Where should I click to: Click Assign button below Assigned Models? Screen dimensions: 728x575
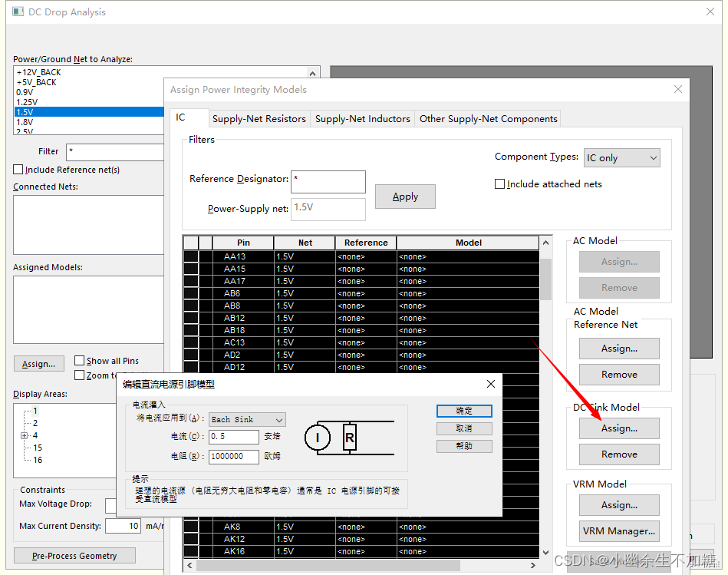pos(38,364)
